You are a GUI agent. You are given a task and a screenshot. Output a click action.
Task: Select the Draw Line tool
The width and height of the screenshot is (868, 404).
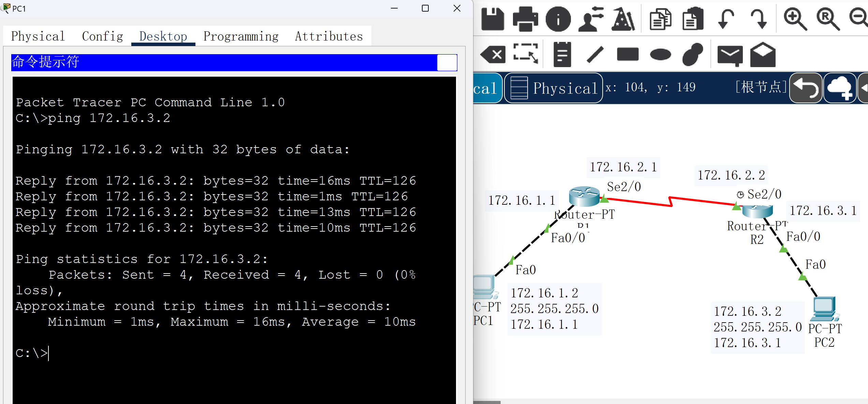[x=595, y=55]
